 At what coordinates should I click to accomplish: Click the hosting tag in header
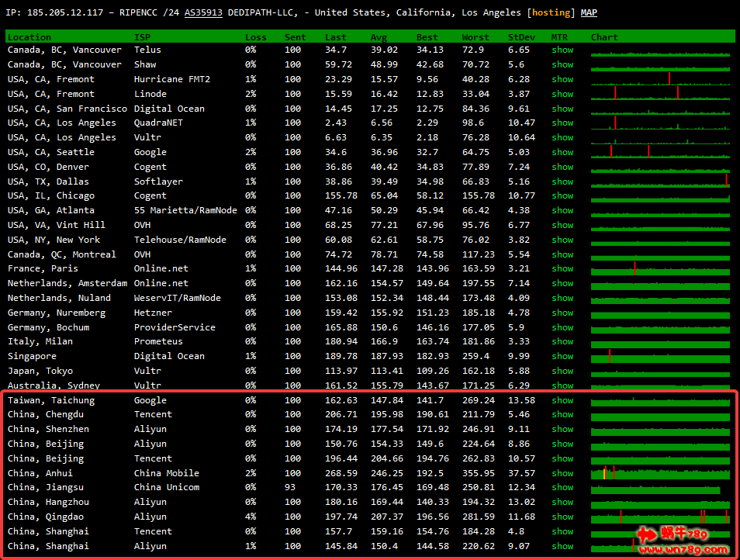[551, 13]
